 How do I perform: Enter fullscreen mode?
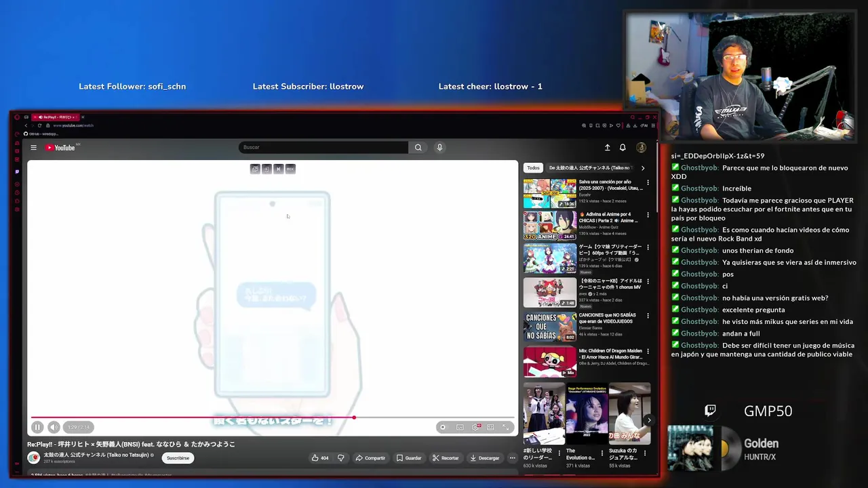point(506,427)
